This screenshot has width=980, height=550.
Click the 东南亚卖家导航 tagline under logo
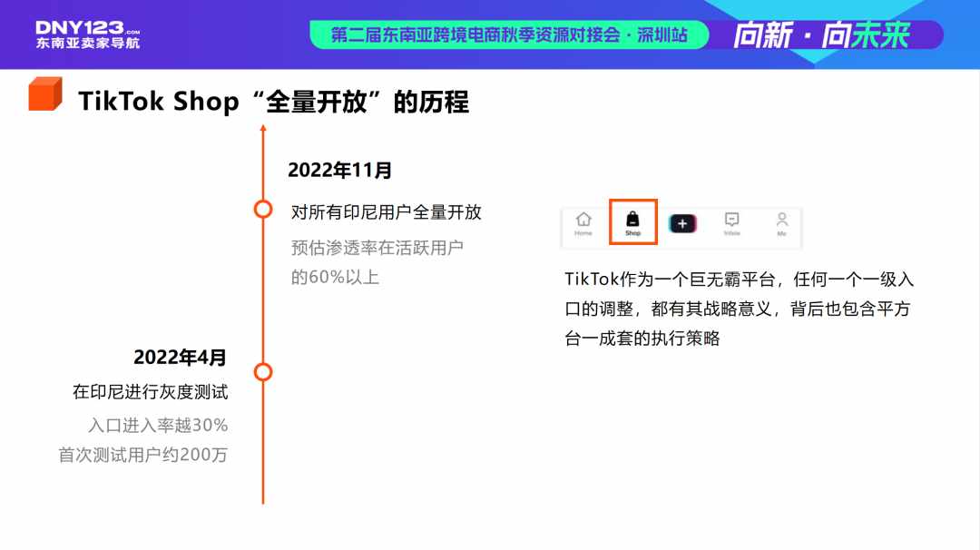(87, 44)
